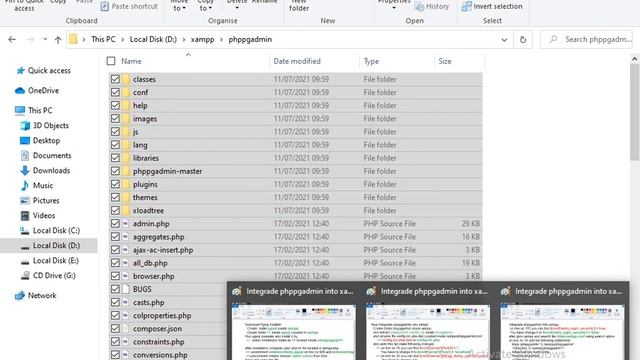This screenshot has width=640, height=360.
Task: Select the colproperties.php file name
Action: point(162,316)
